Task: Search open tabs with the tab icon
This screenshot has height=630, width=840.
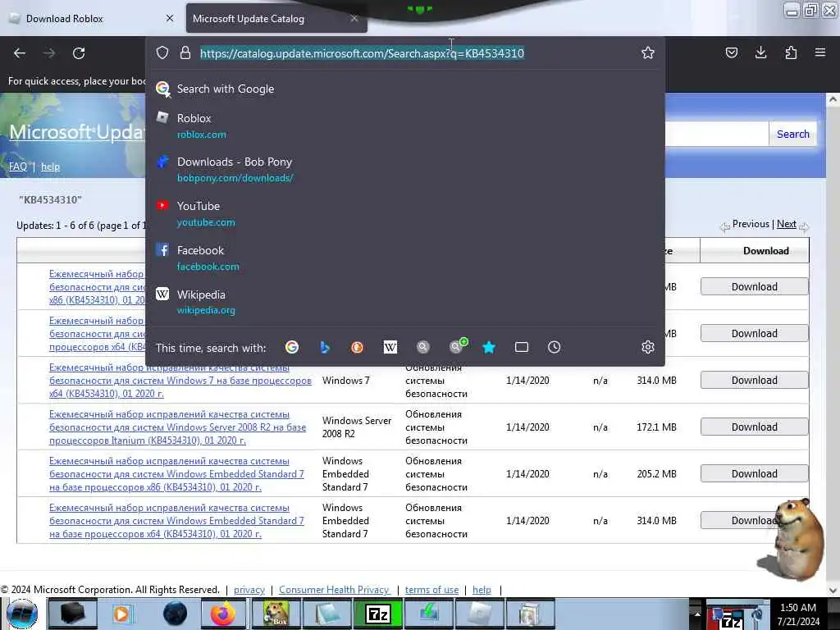Action: (x=521, y=347)
